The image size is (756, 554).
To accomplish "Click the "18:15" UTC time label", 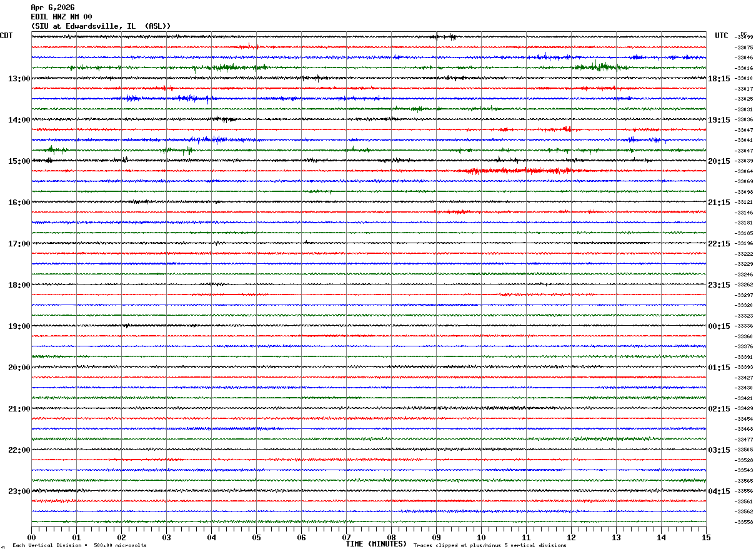I will coord(719,79).
